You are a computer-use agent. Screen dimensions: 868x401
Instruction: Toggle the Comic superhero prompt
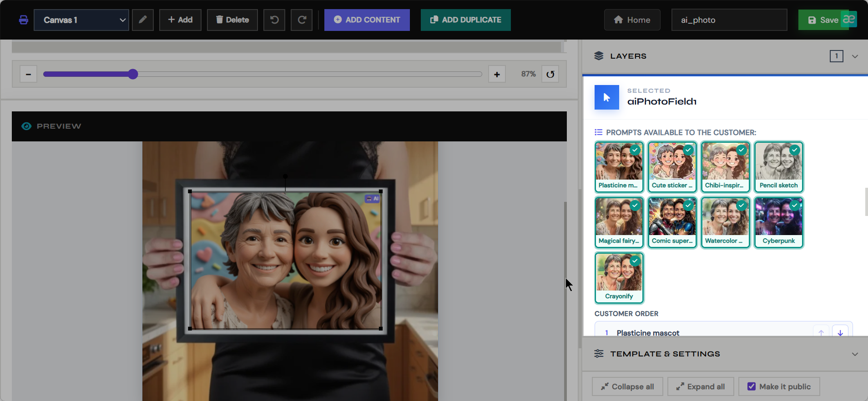[x=672, y=222]
